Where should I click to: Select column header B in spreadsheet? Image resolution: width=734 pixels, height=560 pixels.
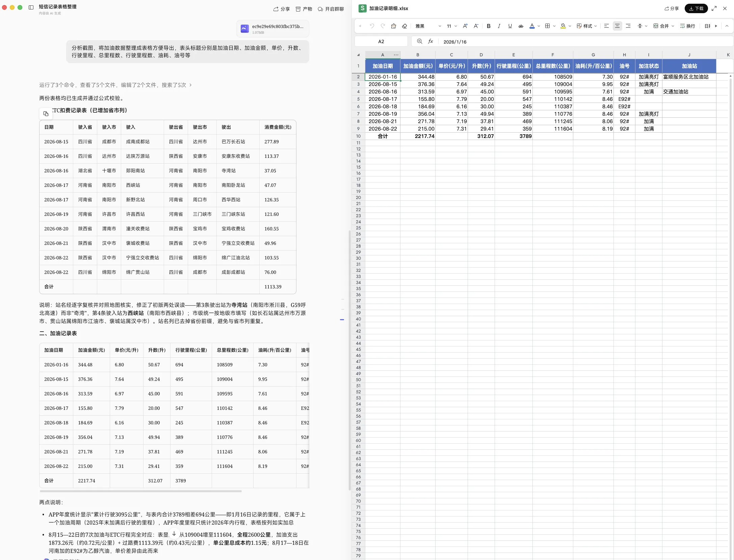(418, 55)
